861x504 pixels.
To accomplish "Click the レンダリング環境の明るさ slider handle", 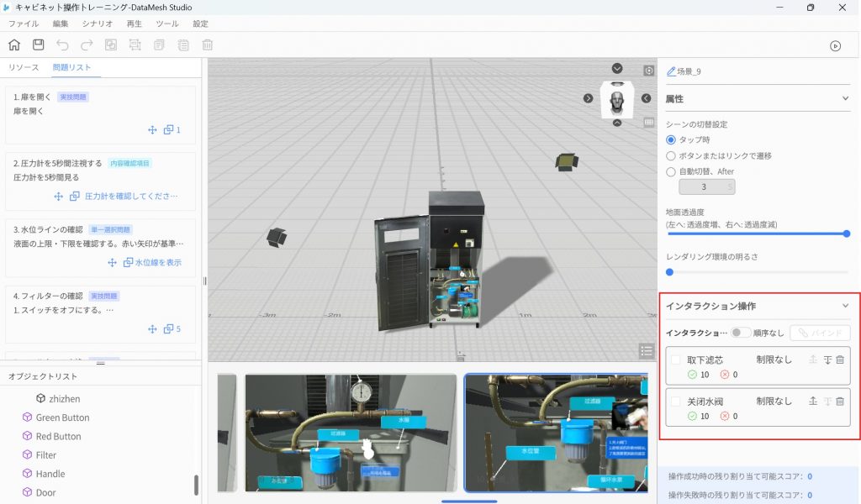I will pyautogui.click(x=669, y=272).
